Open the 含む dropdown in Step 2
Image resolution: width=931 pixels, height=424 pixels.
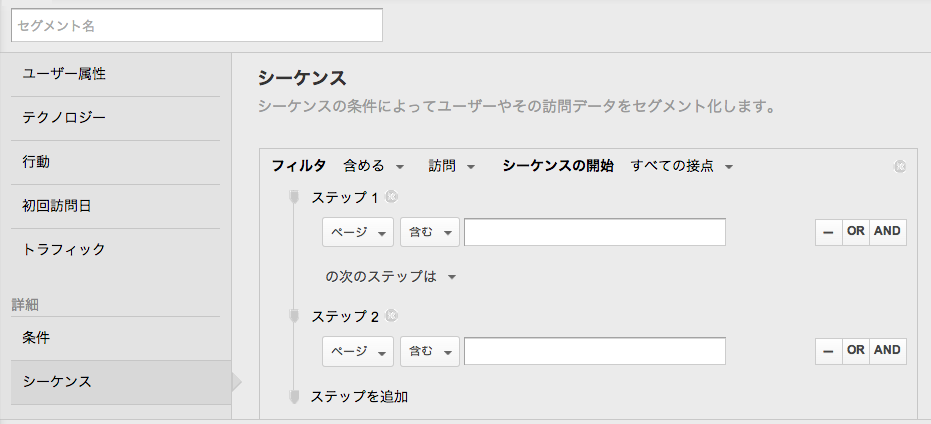[430, 351]
